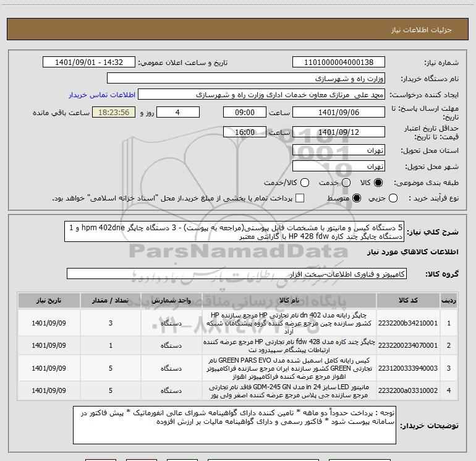Image resolution: width=476 pixels, height=461 pixels.
Task: Click quantity 5 in the GREEN PARS row
Action: (x=111, y=368)
